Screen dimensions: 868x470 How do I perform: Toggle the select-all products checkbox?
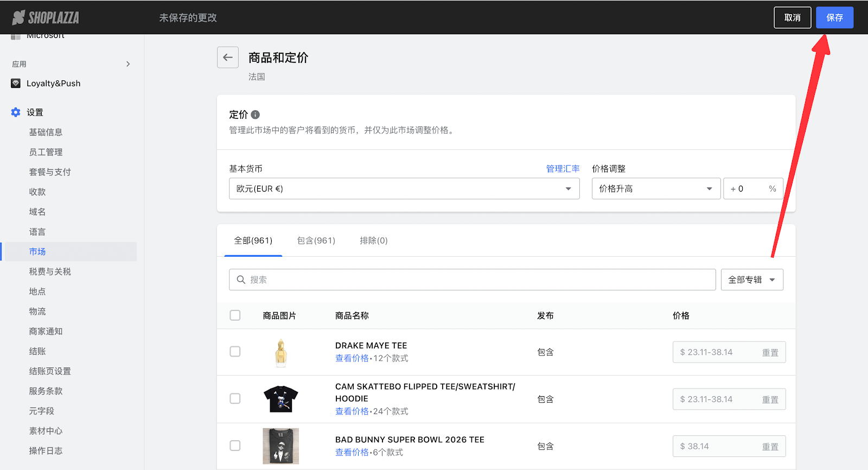coord(235,315)
